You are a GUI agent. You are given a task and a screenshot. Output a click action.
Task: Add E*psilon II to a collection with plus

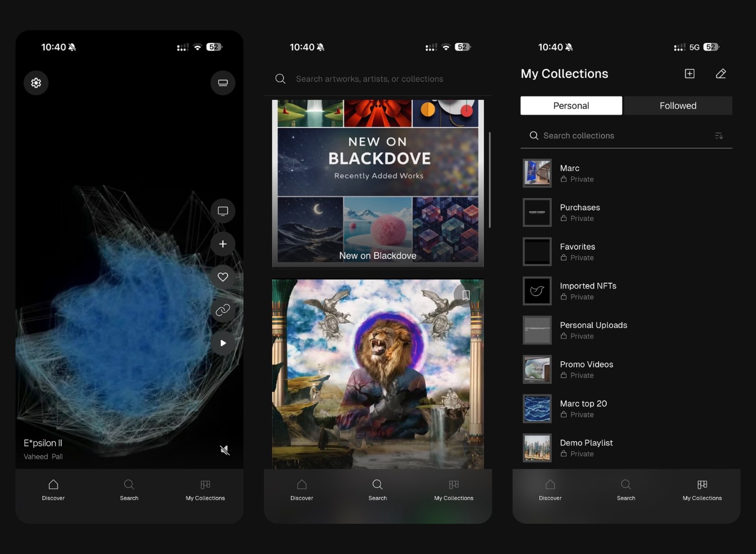[x=223, y=244]
